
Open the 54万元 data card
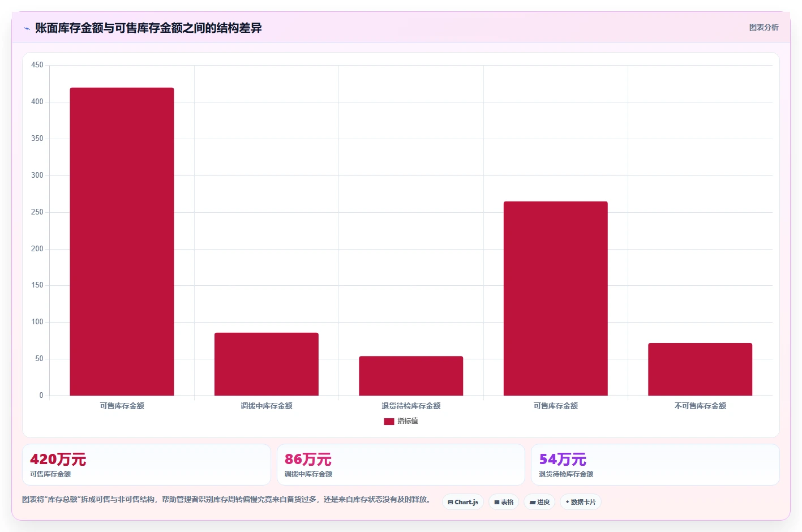point(655,465)
